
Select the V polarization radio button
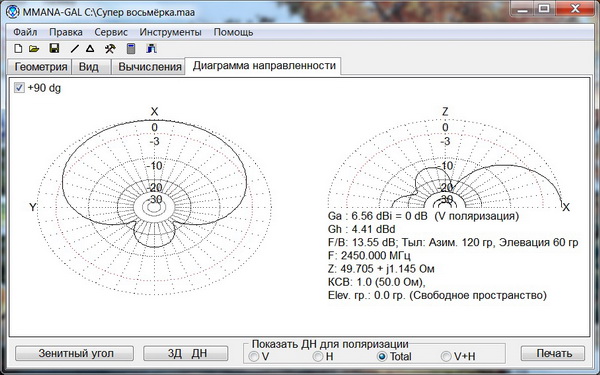[x=253, y=357]
